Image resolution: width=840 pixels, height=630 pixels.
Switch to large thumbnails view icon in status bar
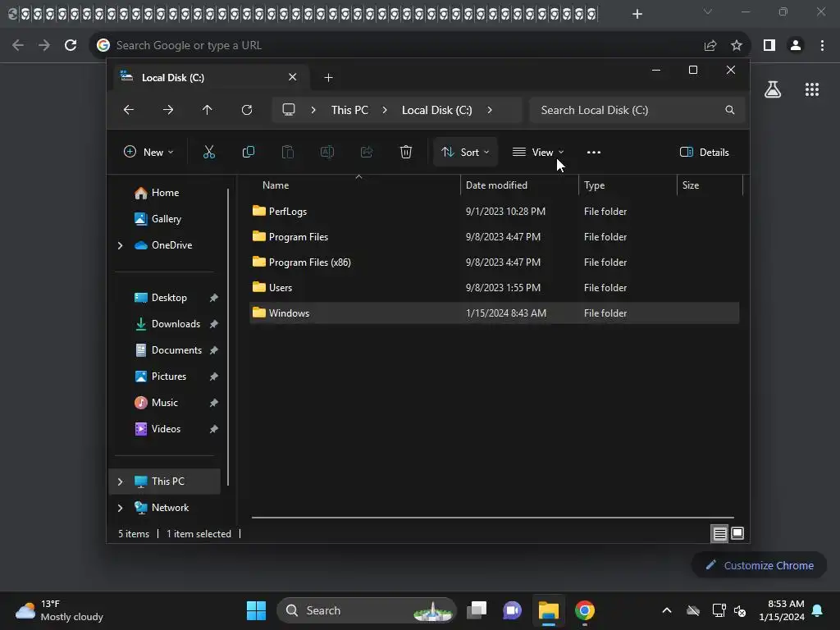(737, 533)
